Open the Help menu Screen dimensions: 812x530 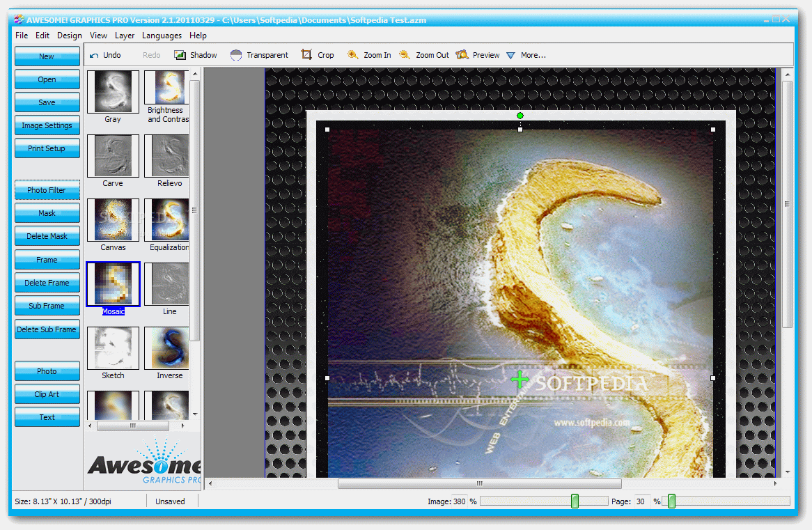(x=198, y=36)
